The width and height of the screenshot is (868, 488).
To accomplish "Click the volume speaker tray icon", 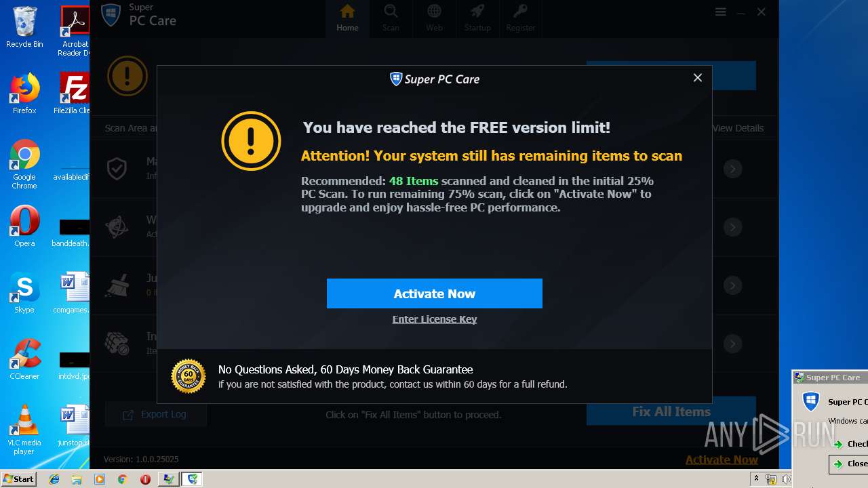I will (x=786, y=479).
